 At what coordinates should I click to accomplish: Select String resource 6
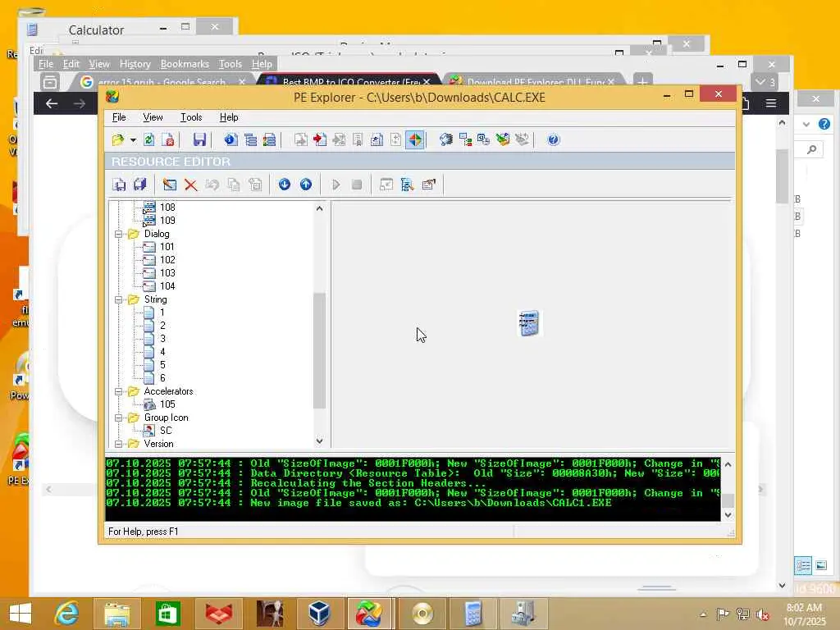(x=162, y=378)
